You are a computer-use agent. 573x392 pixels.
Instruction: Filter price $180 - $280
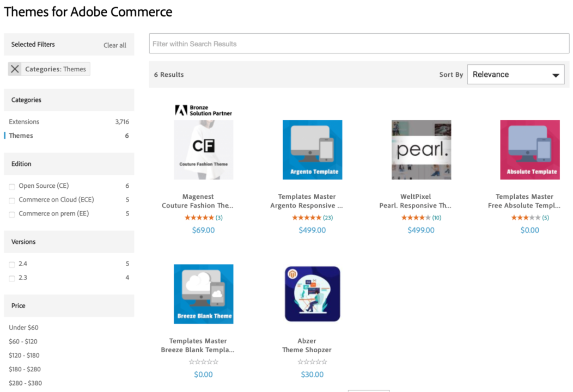tap(25, 369)
